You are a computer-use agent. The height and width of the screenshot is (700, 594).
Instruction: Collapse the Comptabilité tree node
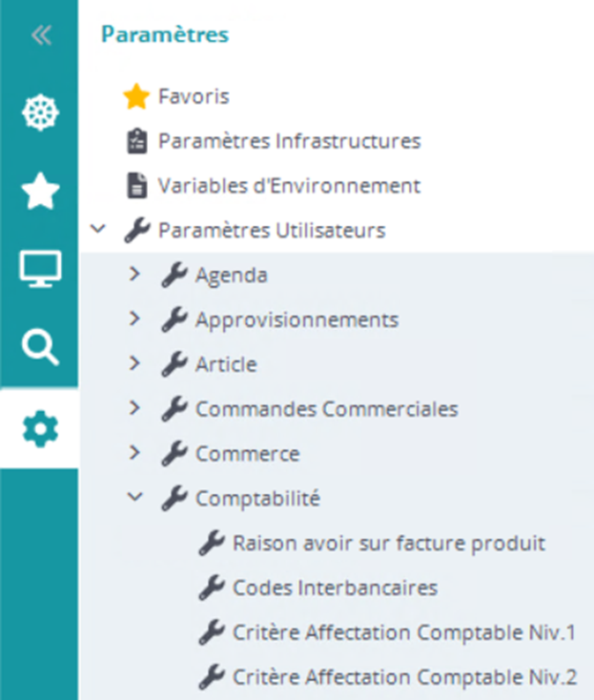click(134, 497)
